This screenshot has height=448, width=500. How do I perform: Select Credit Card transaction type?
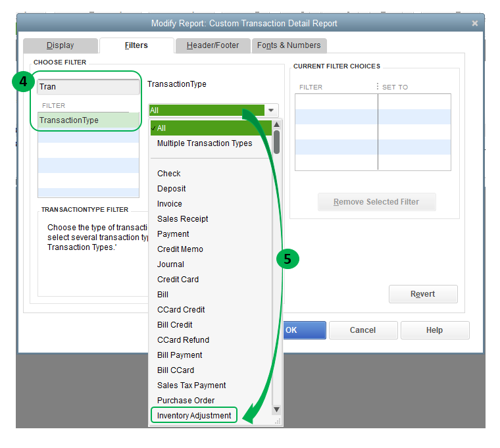(178, 280)
